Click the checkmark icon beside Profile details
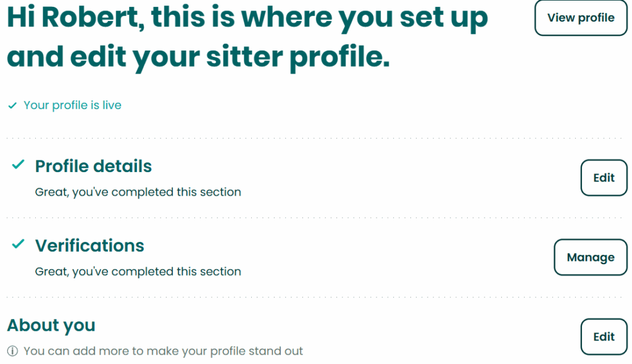This screenshot has width=632, height=364. (x=18, y=165)
